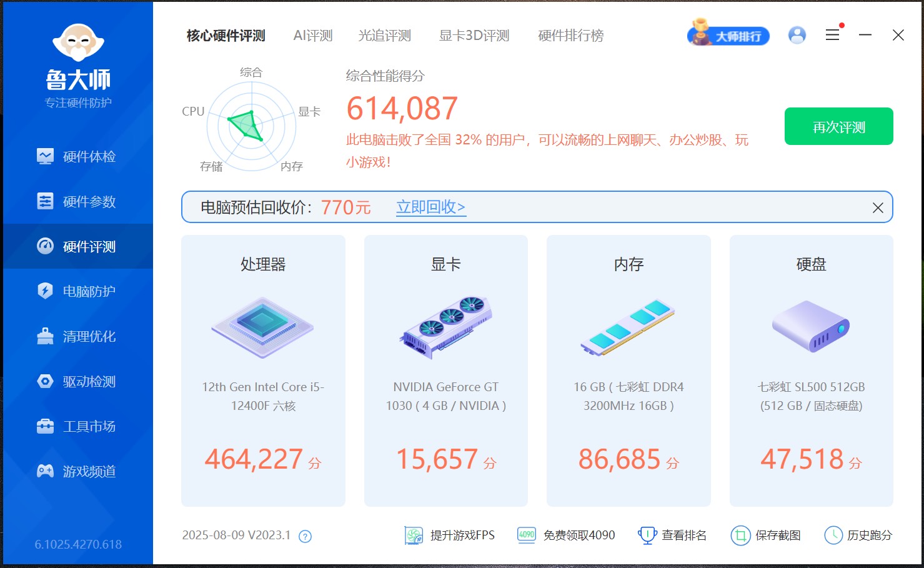Click the version number 6.1025.4270.618

78,544
